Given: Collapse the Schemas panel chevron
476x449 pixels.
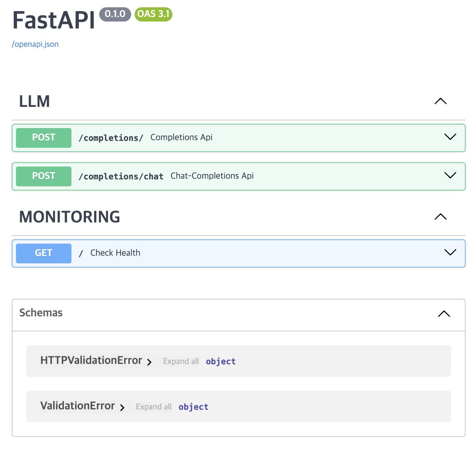Looking at the screenshot, I should 444,314.
